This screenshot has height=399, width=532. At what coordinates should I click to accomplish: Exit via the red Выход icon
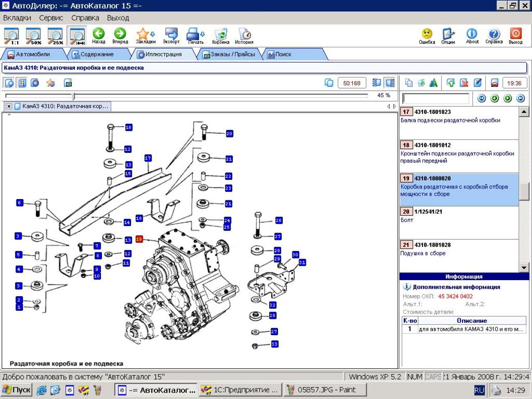[x=516, y=36]
